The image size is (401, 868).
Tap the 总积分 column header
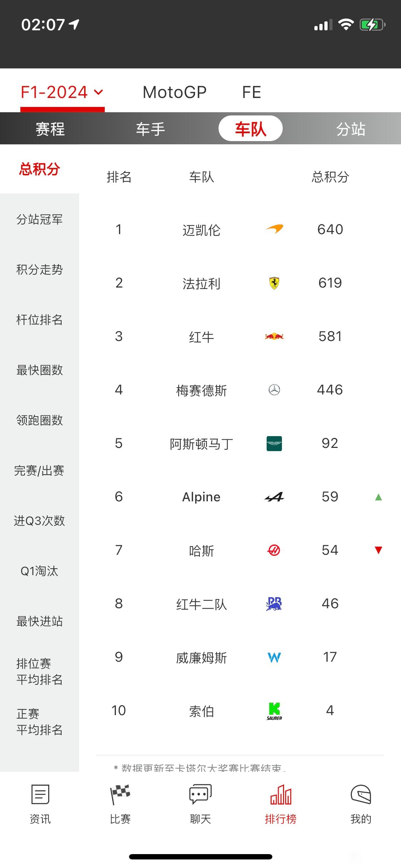click(x=330, y=177)
